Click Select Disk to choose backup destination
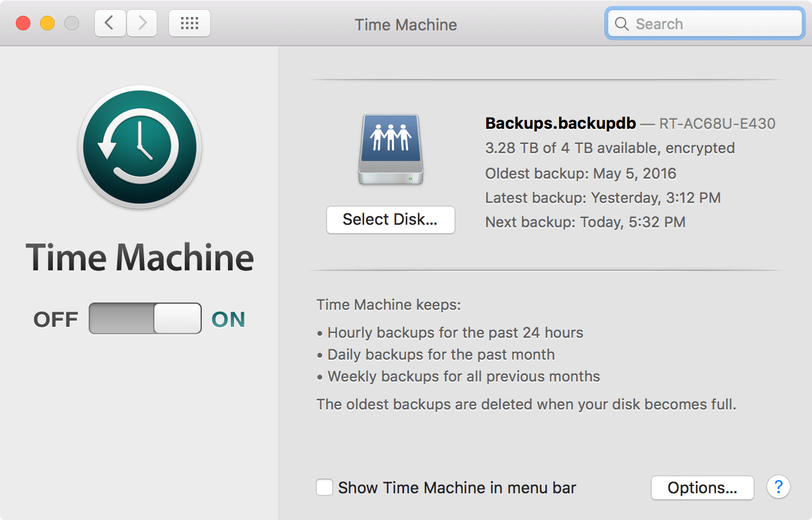 coord(390,219)
